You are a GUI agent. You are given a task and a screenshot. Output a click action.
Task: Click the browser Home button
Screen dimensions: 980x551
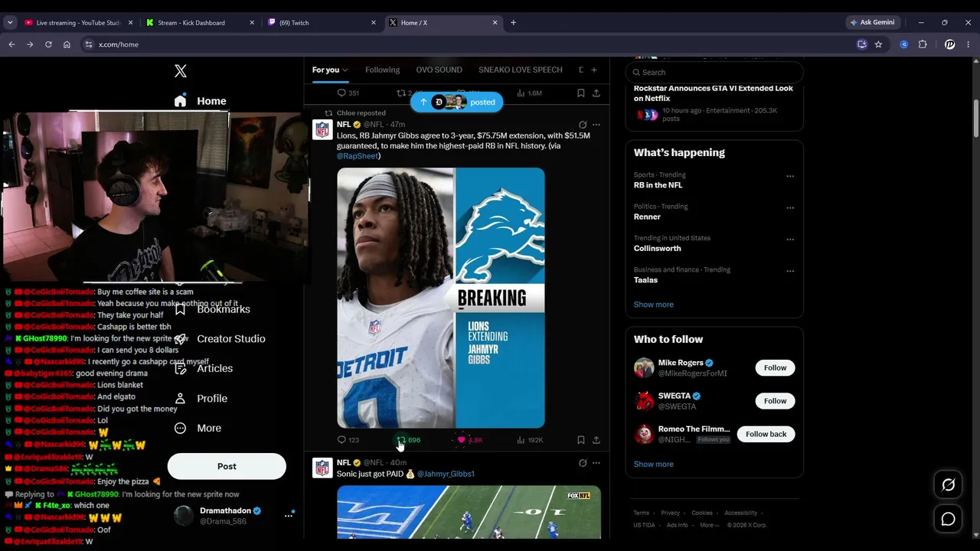tap(67, 44)
